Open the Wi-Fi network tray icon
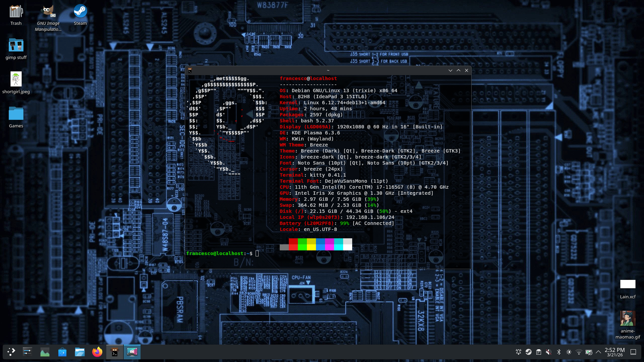 coord(579,352)
